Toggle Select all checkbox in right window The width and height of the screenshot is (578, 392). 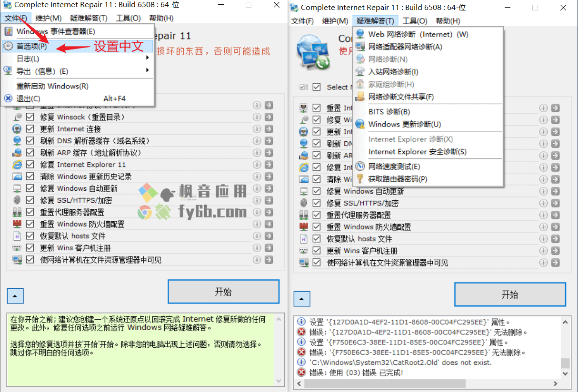click(x=317, y=87)
